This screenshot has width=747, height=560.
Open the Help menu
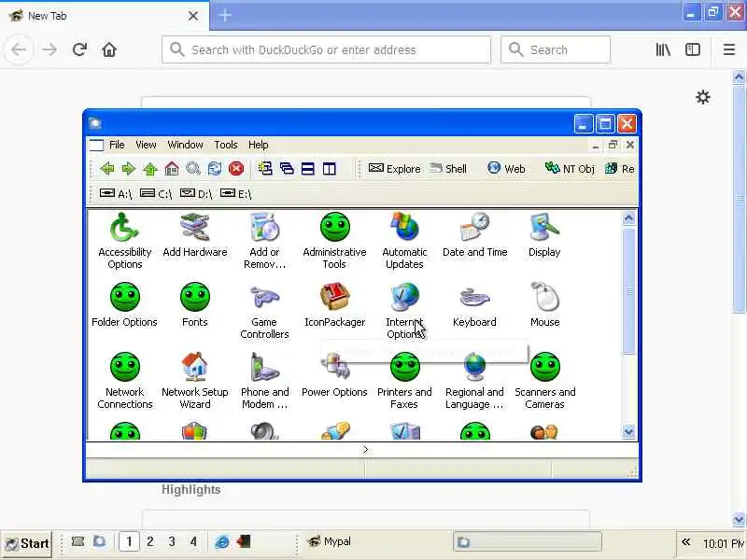coord(259,145)
